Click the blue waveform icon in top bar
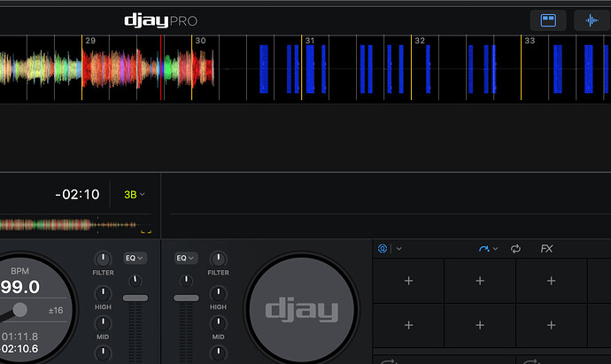Screen dimensions: 611x364 [x=591, y=20]
